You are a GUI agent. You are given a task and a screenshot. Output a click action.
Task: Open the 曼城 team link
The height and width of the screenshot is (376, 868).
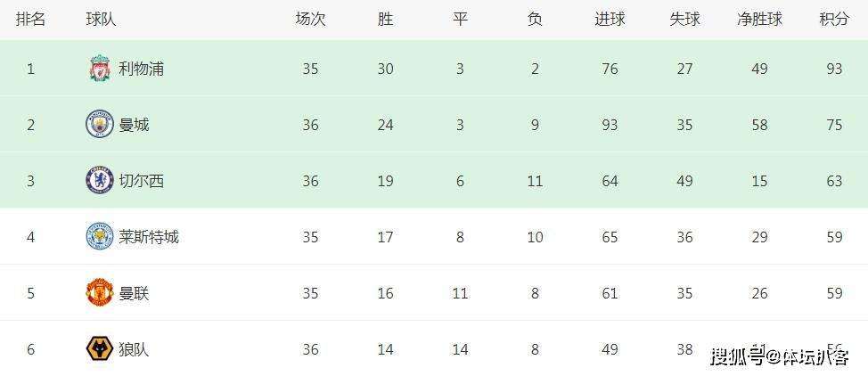[x=134, y=125]
